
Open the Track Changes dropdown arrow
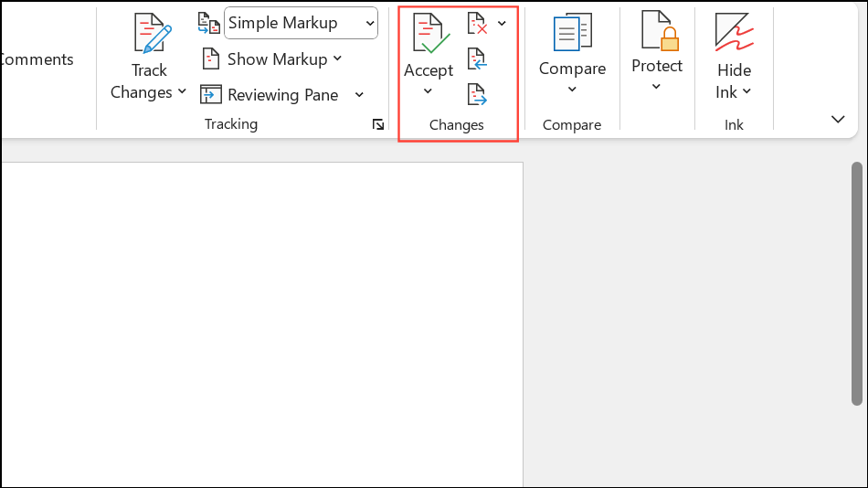point(182,92)
